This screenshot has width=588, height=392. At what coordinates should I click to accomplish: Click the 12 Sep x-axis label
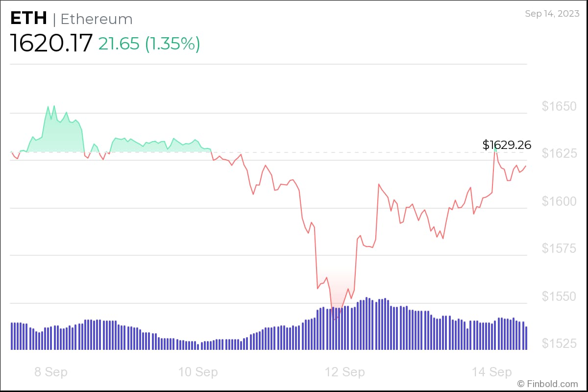point(345,372)
